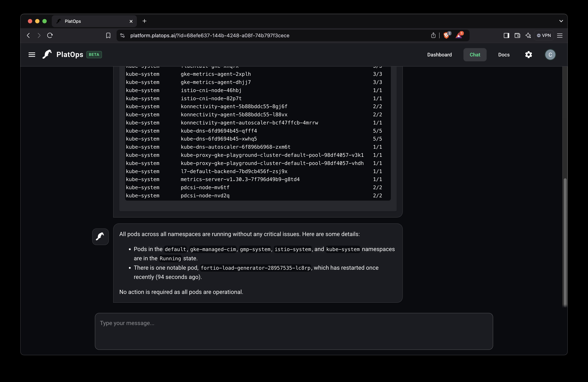Go back with the browser back arrow
This screenshot has height=382, width=588.
pos(28,35)
